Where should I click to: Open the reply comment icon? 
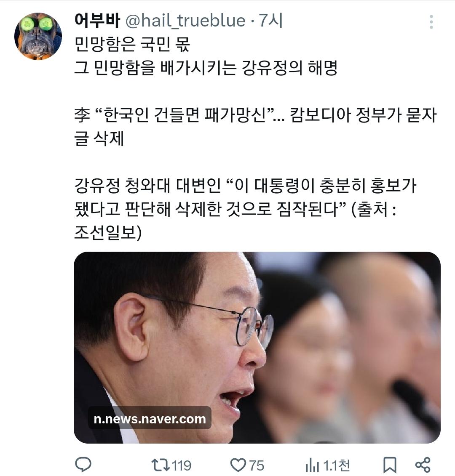[83, 465]
